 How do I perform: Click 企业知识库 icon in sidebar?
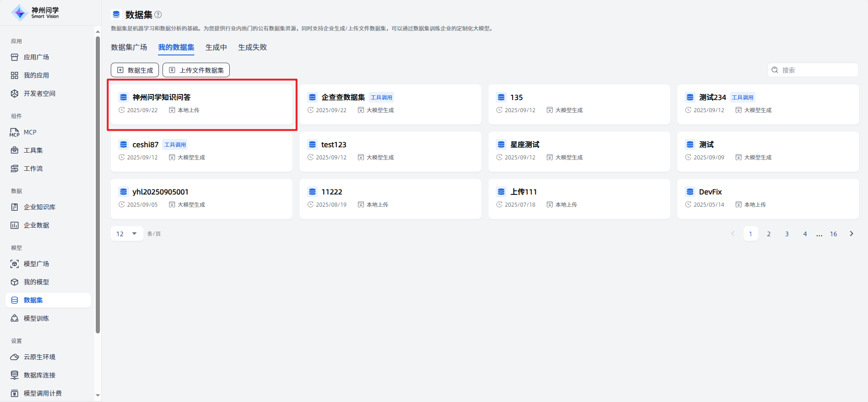(x=15, y=207)
